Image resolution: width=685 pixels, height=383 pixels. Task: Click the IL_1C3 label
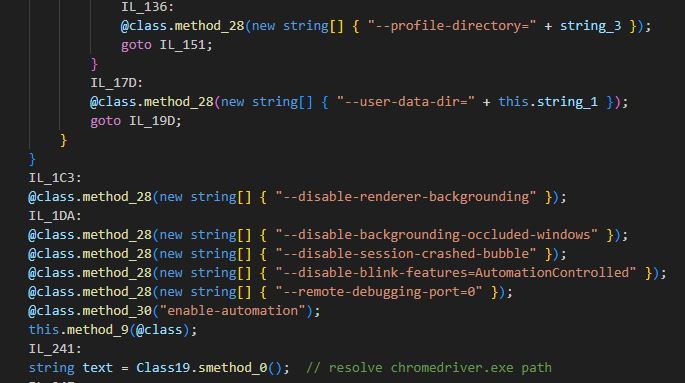pyautogui.click(x=55, y=178)
